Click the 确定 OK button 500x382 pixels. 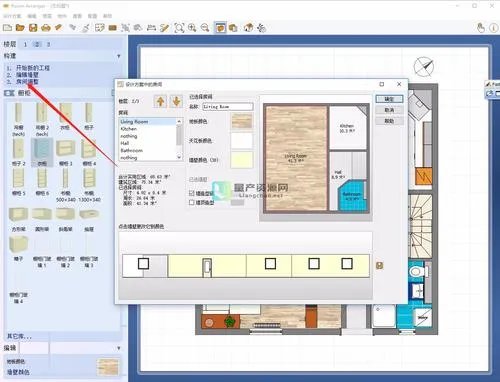[389, 99]
